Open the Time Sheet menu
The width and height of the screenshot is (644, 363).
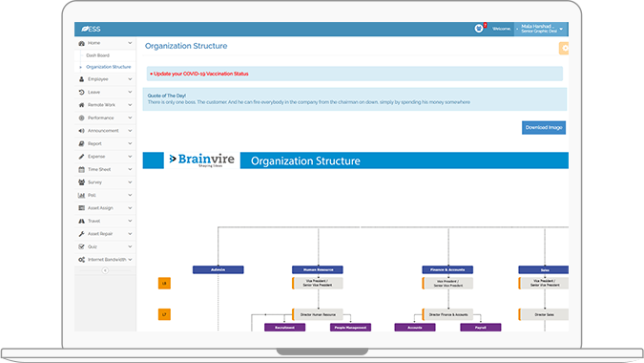105,169
